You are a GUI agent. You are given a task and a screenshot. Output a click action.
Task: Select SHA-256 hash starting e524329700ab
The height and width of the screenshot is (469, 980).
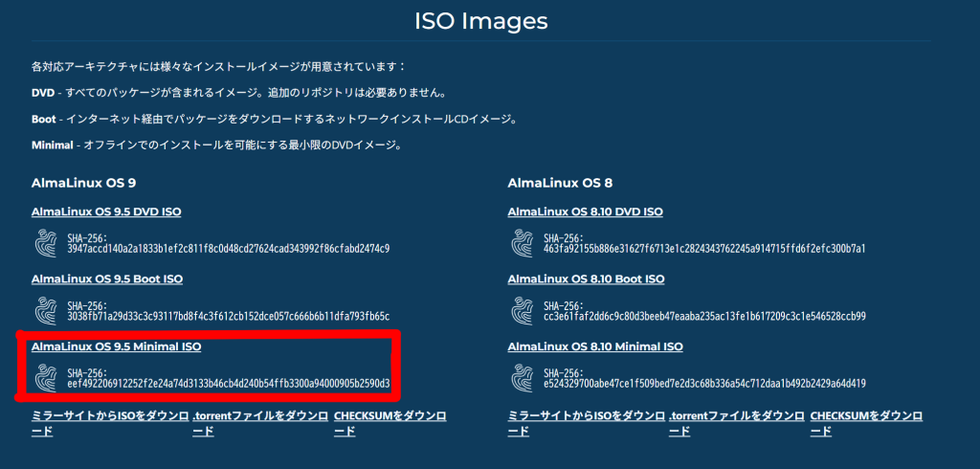click(x=704, y=383)
